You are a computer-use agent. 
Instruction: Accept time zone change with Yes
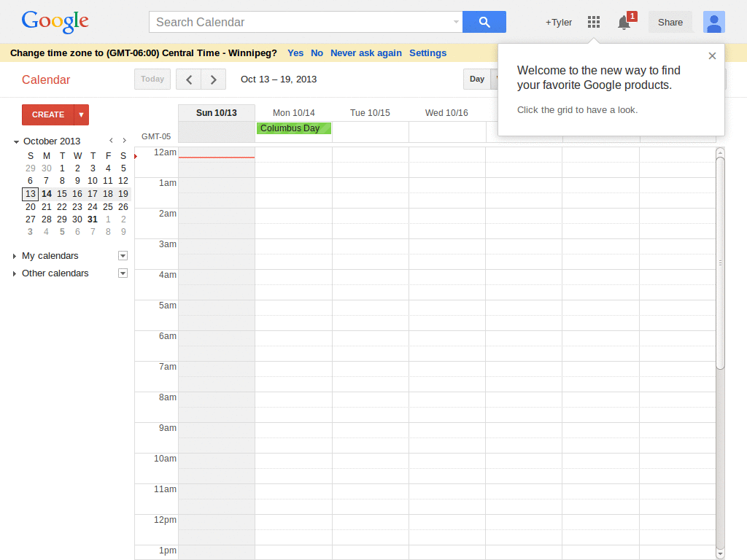295,52
